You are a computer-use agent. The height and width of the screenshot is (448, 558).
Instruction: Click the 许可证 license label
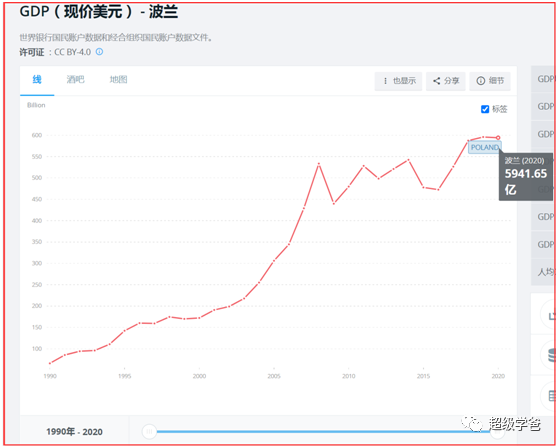pyautogui.click(x=32, y=52)
